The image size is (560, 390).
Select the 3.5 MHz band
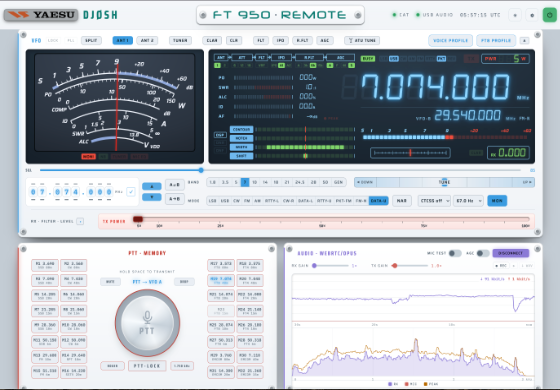pos(225,182)
